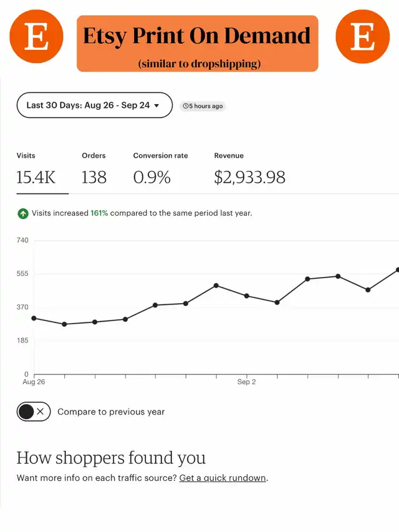Click the Compare to previous year label

[111, 412]
